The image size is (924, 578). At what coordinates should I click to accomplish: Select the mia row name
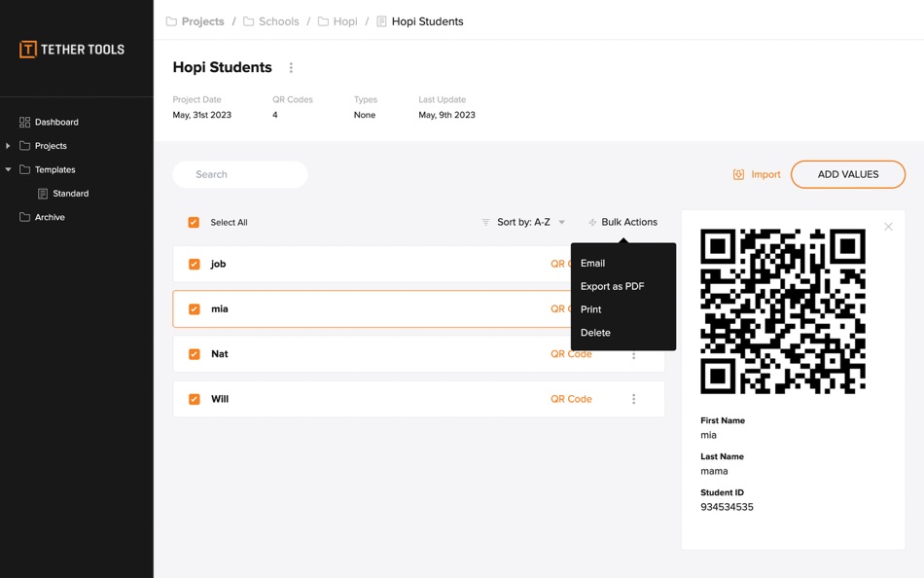(219, 309)
